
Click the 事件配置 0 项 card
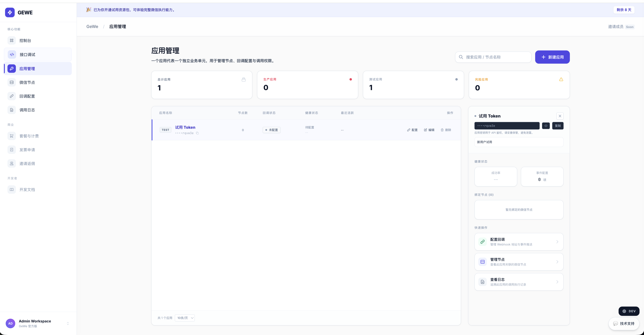click(542, 176)
